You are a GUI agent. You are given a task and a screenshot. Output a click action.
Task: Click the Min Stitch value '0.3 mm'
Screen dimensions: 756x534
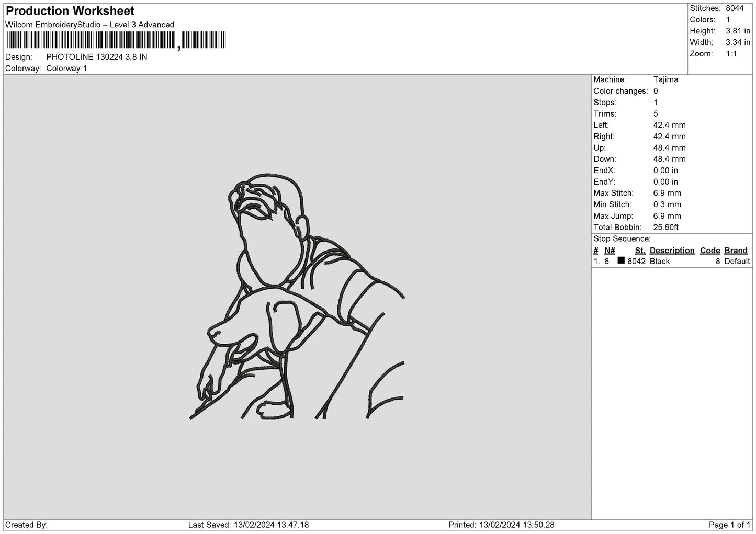(x=668, y=204)
